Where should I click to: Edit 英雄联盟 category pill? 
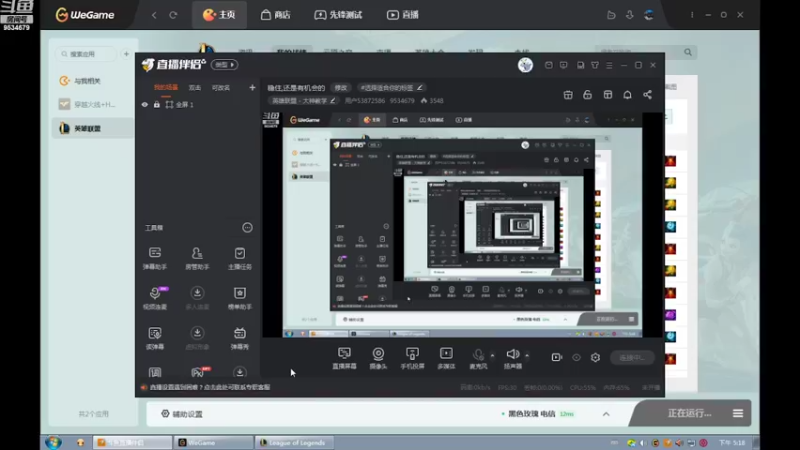click(303, 101)
